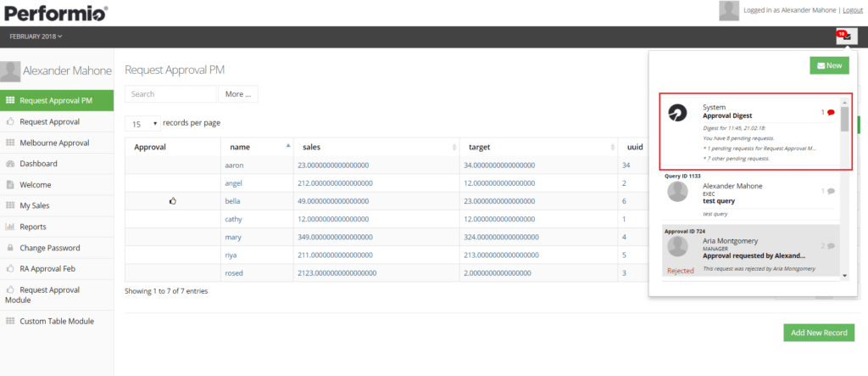Click the comment bubble on Aria Montgomery message
Image resolution: width=868 pixels, height=376 pixels.
point(831,245)
